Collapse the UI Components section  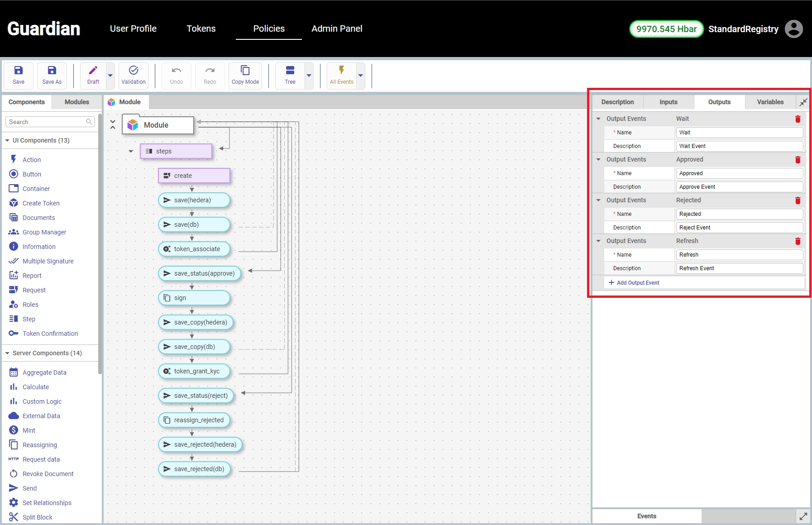coord(7,140)
